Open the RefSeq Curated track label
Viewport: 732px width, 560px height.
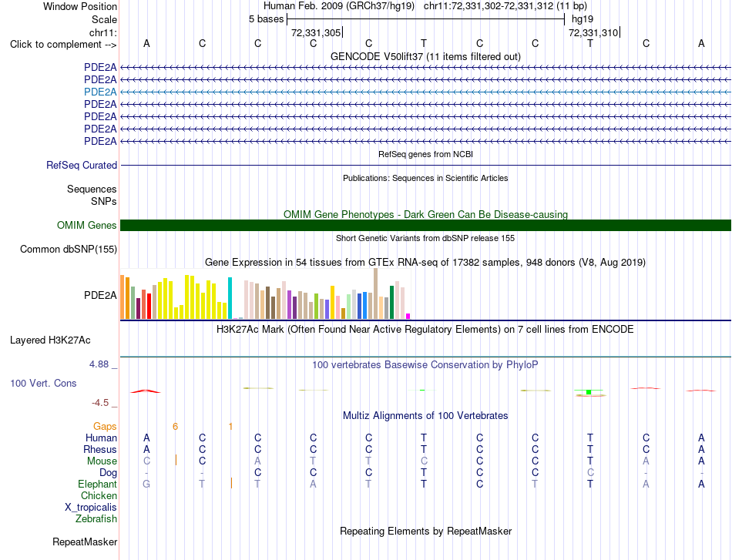(82, 165)
